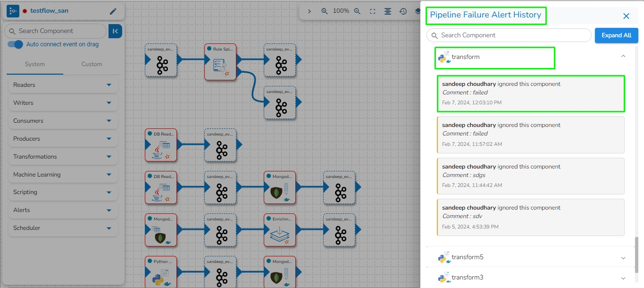The width and height of the screenshot is (644, 288).
Task: Select the Rule Splitter component node
Action: click(x=220, y=62)
